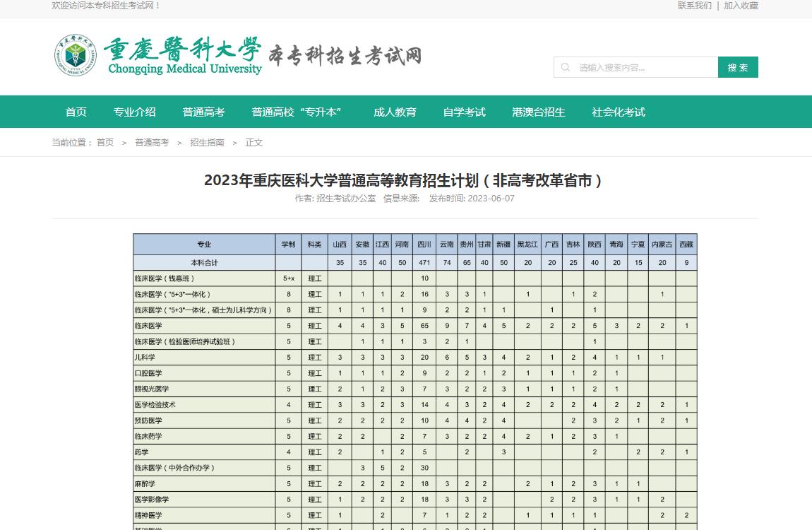812x530 pixels.
Task: Click the green 搜索 button
Action: click(x=738, y=67)
